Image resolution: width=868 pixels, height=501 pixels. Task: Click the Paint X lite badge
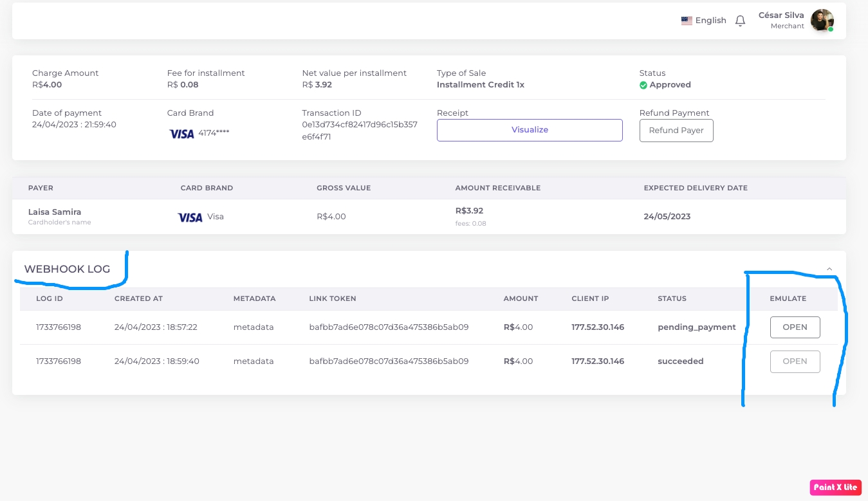835,487
